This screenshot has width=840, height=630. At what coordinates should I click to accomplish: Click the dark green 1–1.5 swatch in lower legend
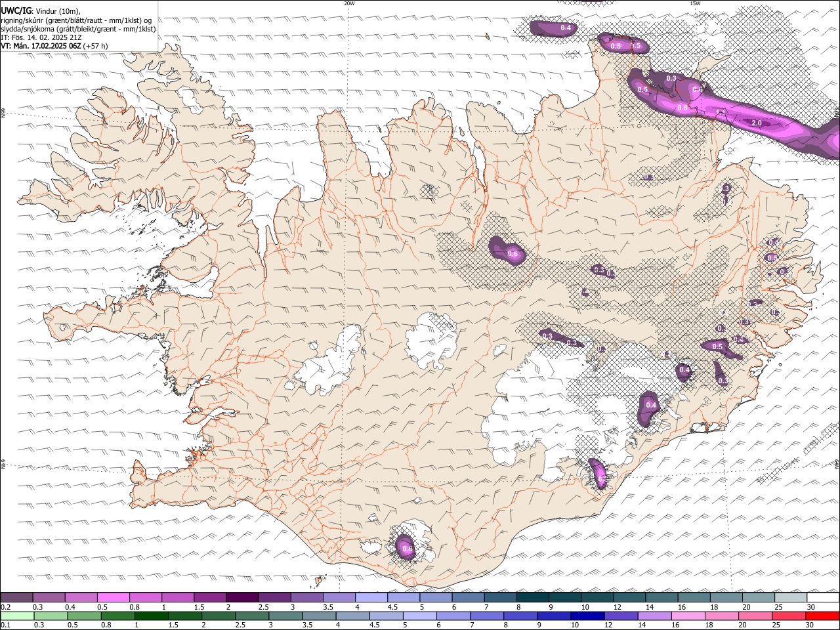click(x=152, y=616)
